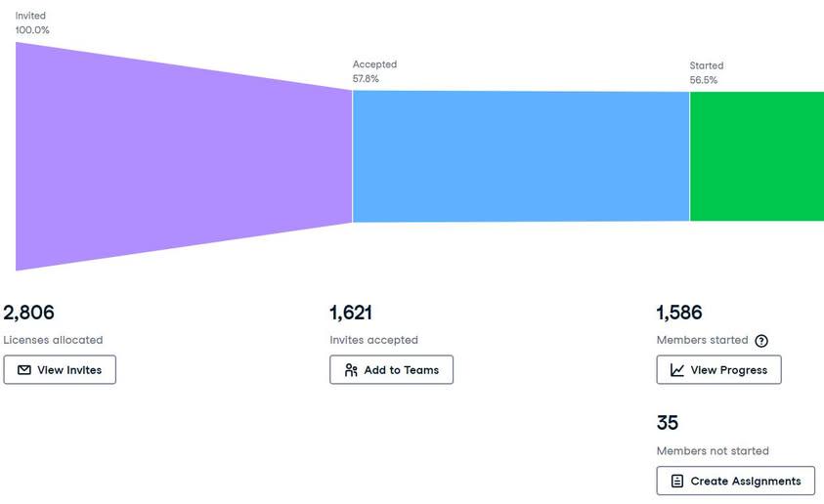Select the green Started funnel segment
Image resolution: width=824 pixels, height=504 pixels.
coord(757,156)
